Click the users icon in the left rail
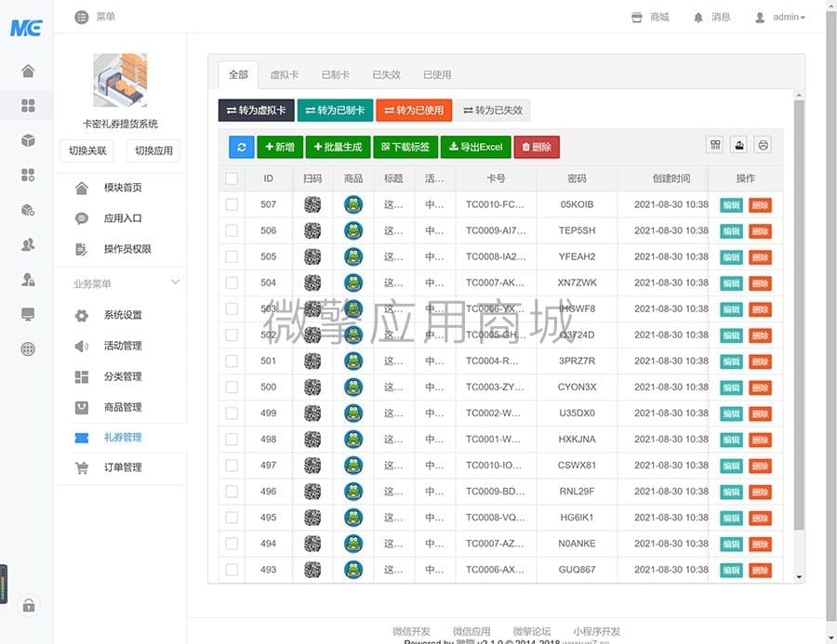The height and width of the screenshot is (644, 837). 28,244
